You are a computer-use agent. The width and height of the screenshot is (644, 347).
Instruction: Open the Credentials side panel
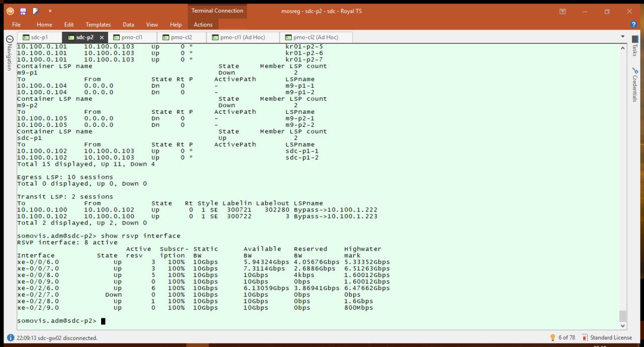tap(635, 86)
